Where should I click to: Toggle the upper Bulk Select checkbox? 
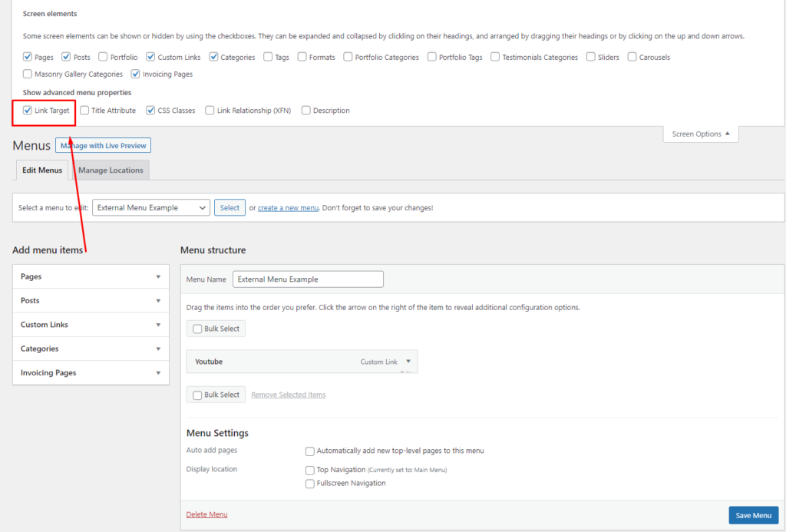197,328
